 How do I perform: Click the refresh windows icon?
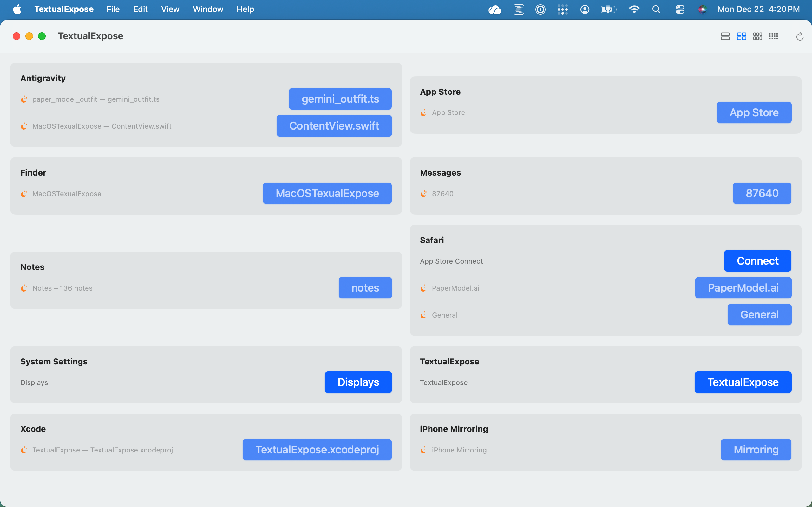coord(800,36)
